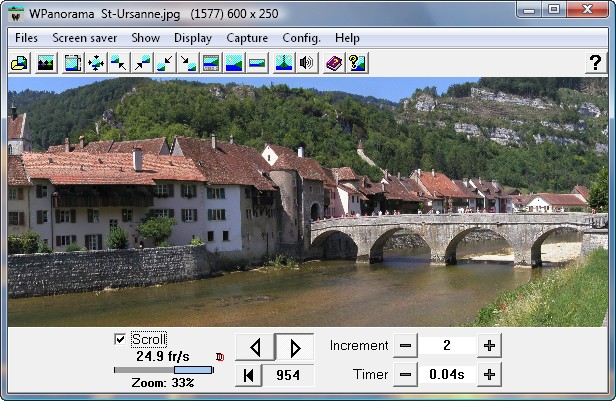Uncheck the Scroll checkbox
616x401 pixels.
click(120, 339)
